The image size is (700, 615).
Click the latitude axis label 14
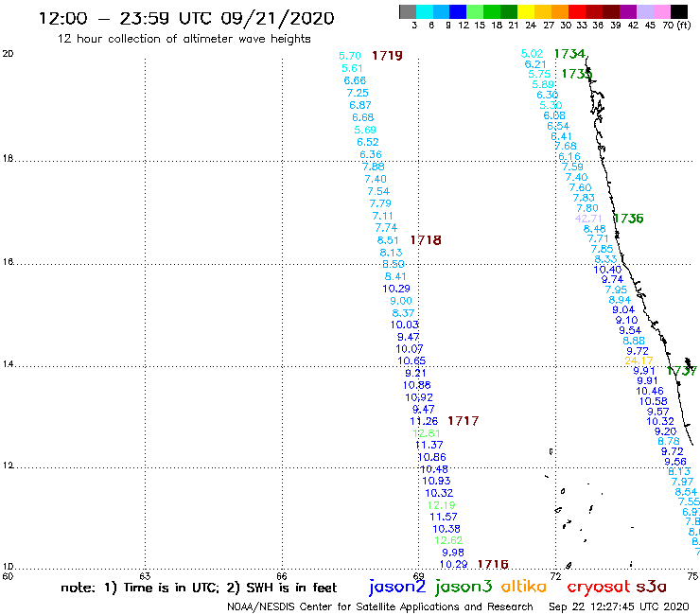coord(8,364)
